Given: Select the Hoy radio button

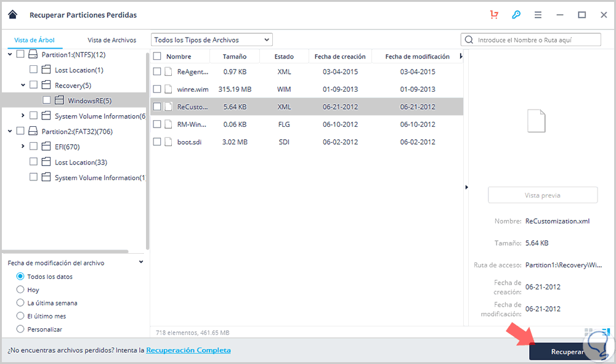Looking at the screenshot, I should click(x=20, y=289).
